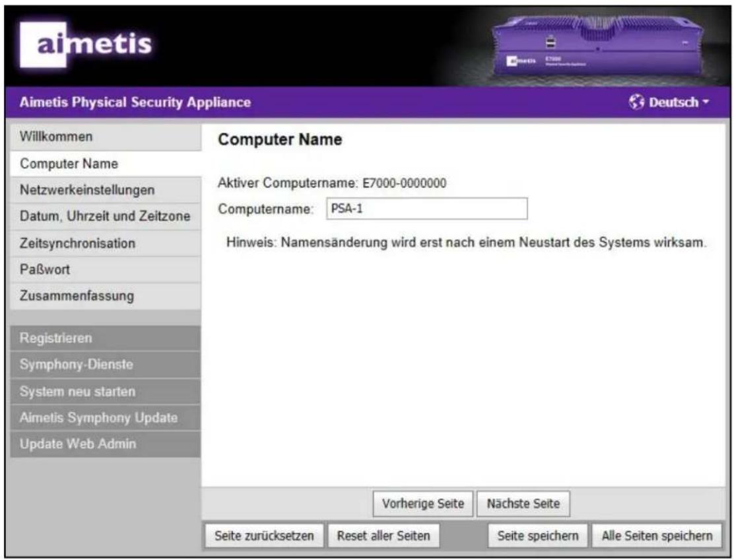Viewport: 734px width, 560px height.
Task: Click the aimetis logo
Action: pyautogui.click(x=86, y=44)
